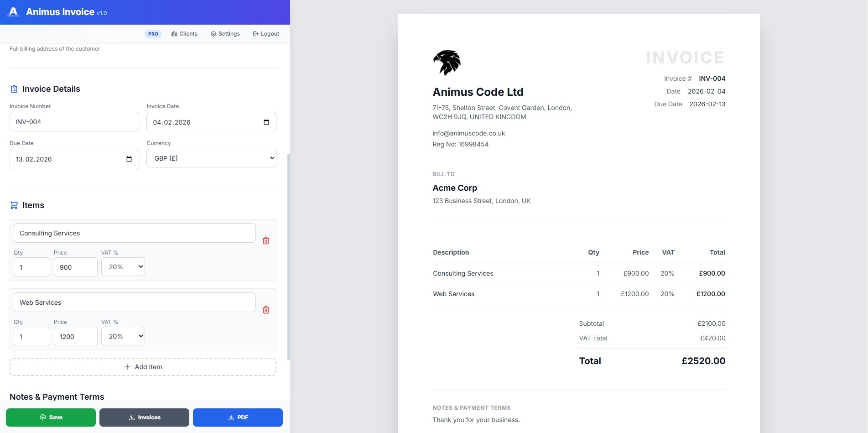Screen dimensions: 868x433
Task: Click the Add Item button
Action: (143, 366)
